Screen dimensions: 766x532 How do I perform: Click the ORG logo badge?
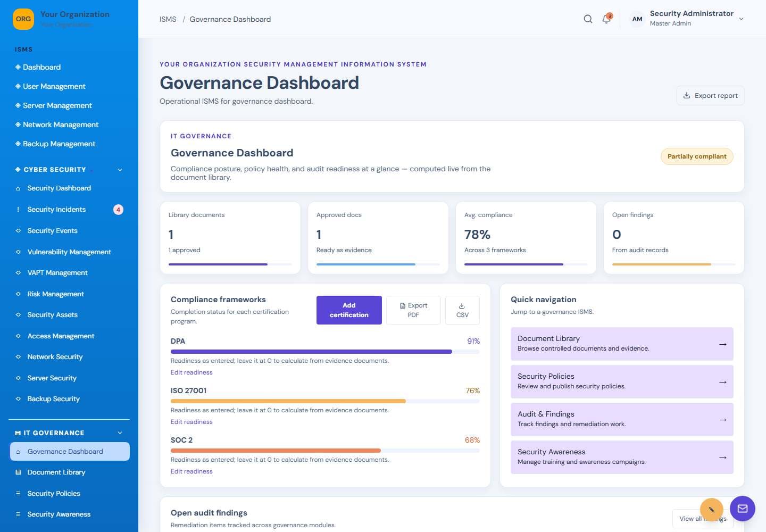[x=23, y=19]
